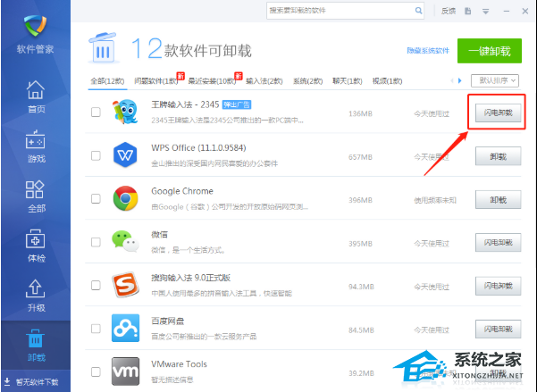The width and height of the screenshot is (537, 392).
Task: Switch to the 系统(2款) tab
Action: 308,81
